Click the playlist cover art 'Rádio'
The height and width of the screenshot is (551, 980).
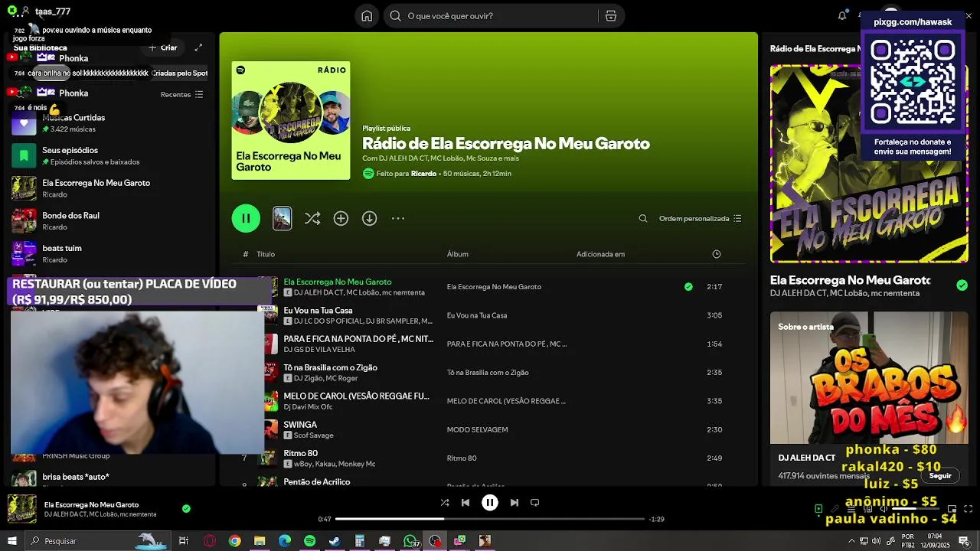pos(291,120)
